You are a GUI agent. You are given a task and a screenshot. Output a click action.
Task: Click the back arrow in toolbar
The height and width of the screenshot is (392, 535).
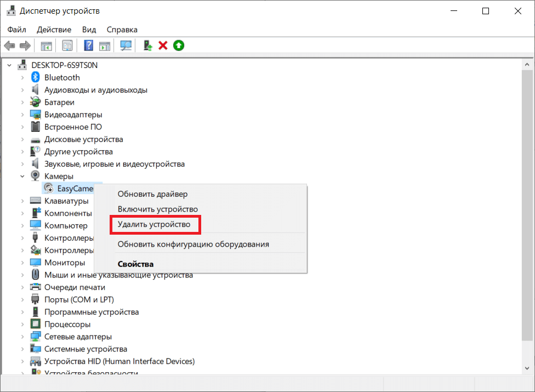pos(9,46)
